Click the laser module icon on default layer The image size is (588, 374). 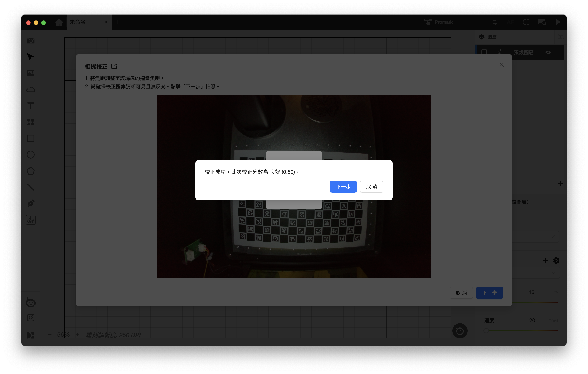[499, 52]
